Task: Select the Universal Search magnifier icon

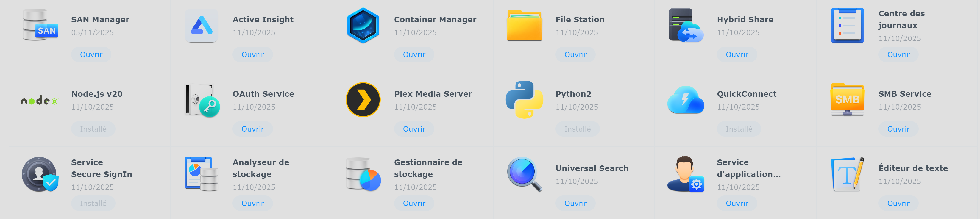Action: click(524, 174)
